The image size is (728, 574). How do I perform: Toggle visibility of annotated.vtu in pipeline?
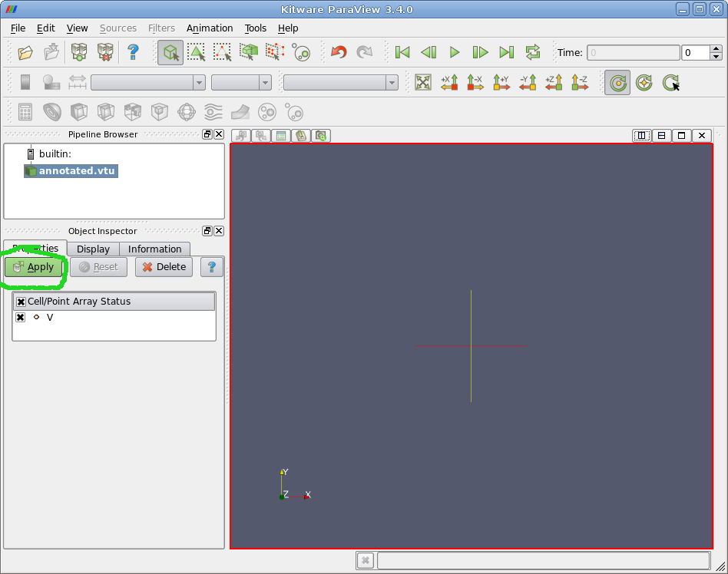coord(31,171)
